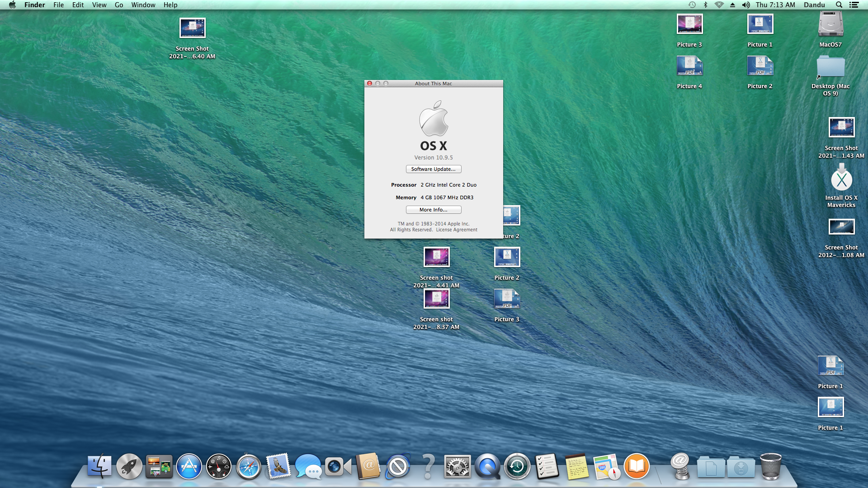Open the Dandu user menu
Screen dimensions: 868x488
click(x=814, y=5)
